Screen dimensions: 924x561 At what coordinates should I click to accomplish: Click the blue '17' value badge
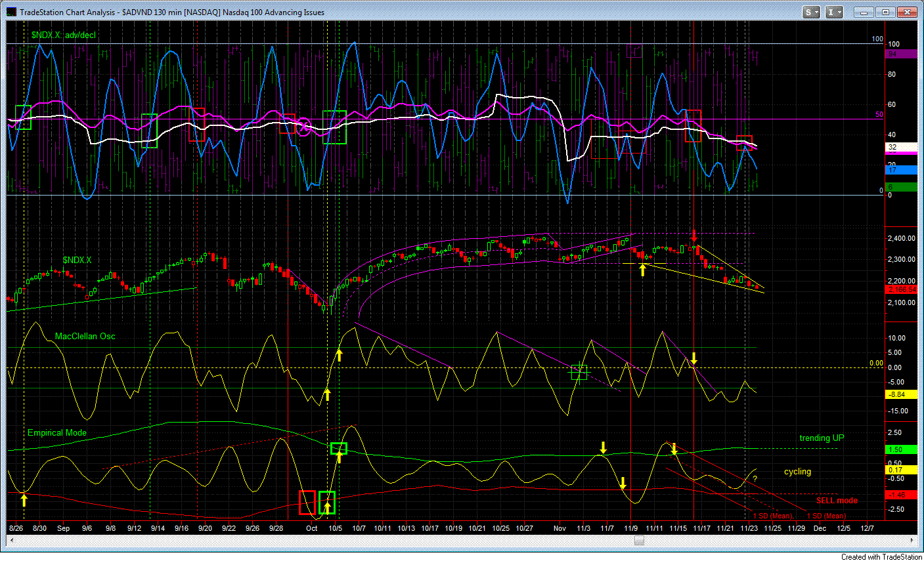click(901, 170)
